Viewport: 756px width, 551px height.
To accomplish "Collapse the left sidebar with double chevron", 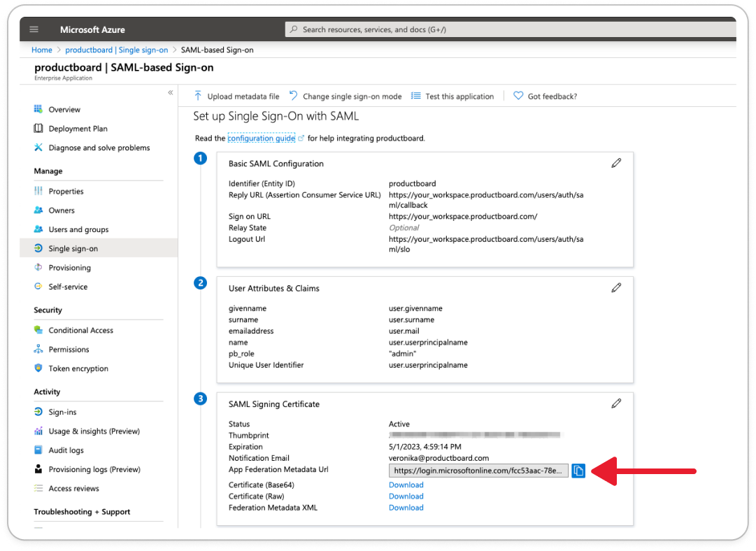I will click(170, 93).
